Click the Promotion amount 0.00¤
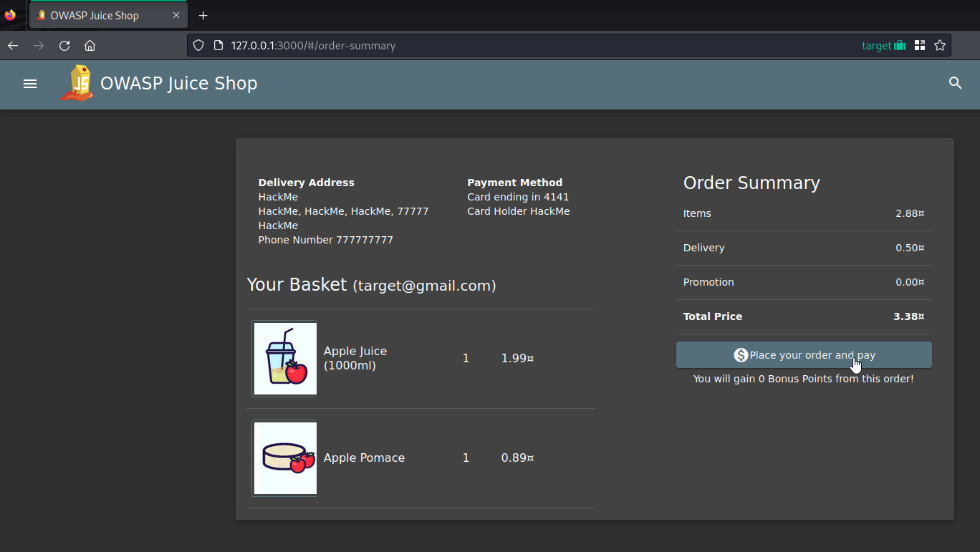980x552 pixels. point(910,282)
